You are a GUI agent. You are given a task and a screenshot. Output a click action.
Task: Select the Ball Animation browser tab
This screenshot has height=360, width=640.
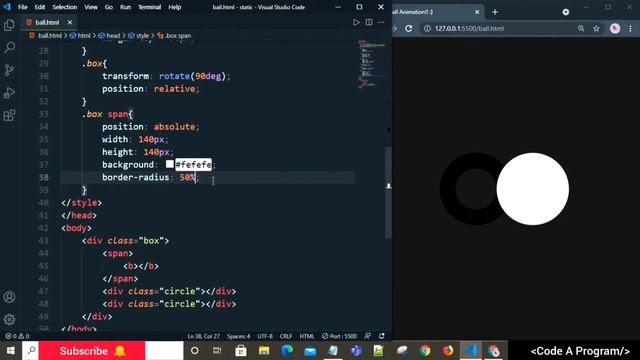437,12
